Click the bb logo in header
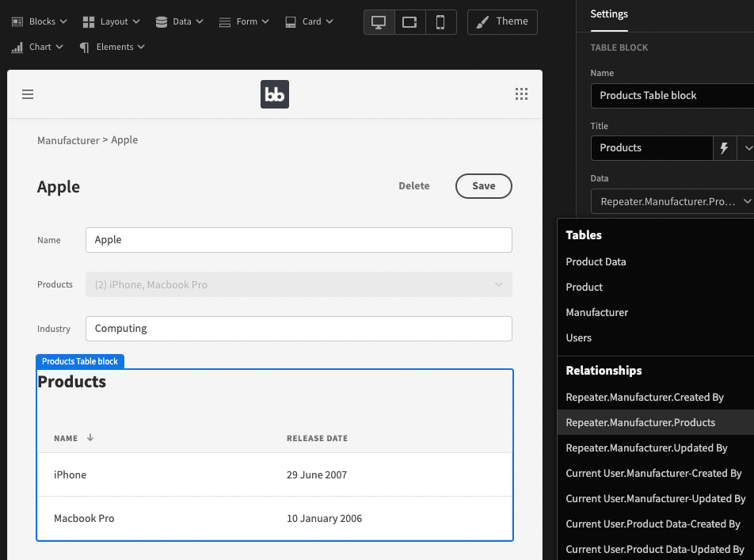 pos(275,94)
